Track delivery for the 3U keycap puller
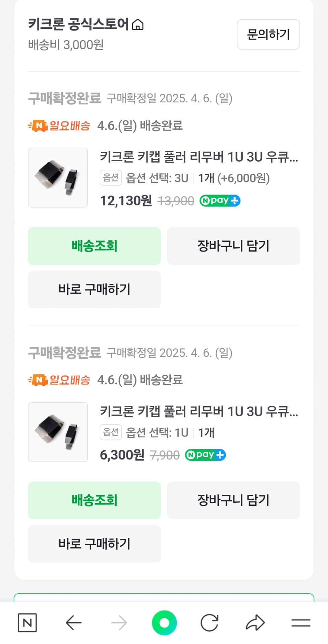The image size is (328, 644). pyautogui.click(x=94, y=246)
